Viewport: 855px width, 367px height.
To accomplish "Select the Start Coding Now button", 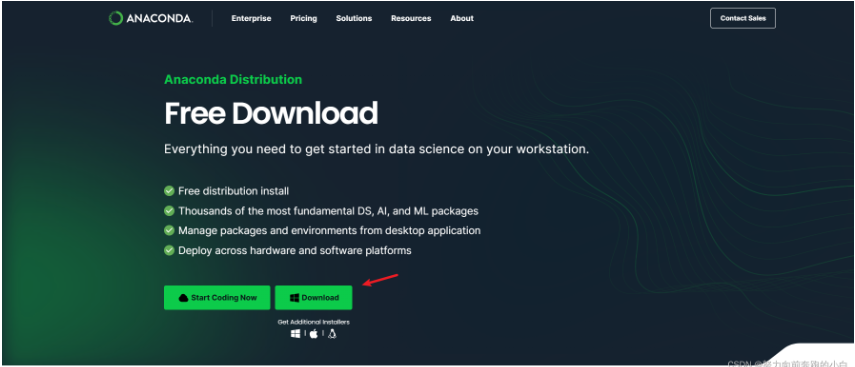I will (217, 298).
